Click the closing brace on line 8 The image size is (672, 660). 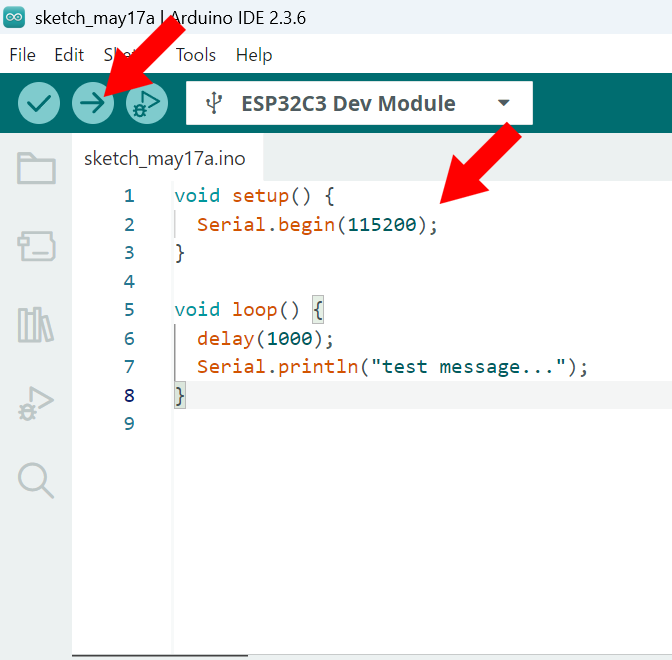180,395
